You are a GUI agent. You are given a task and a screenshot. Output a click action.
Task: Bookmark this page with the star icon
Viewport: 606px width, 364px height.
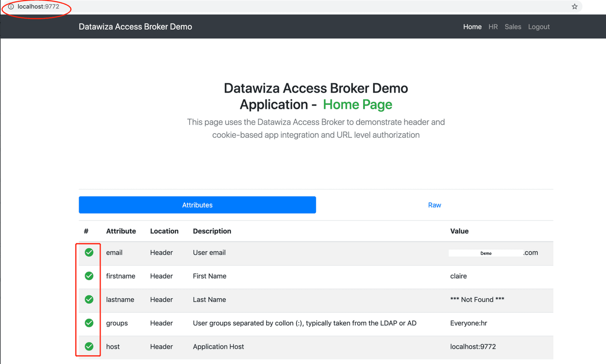(x=575, y=6)
